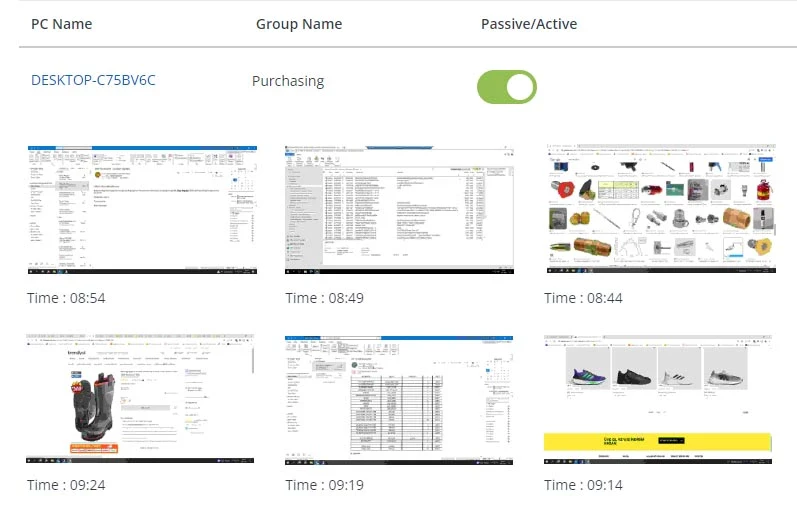Toggle the Passive/Active switch for DESKTOP-C75BV6C
The width and height of the screenshot is (797, 512).
(506, 86)
